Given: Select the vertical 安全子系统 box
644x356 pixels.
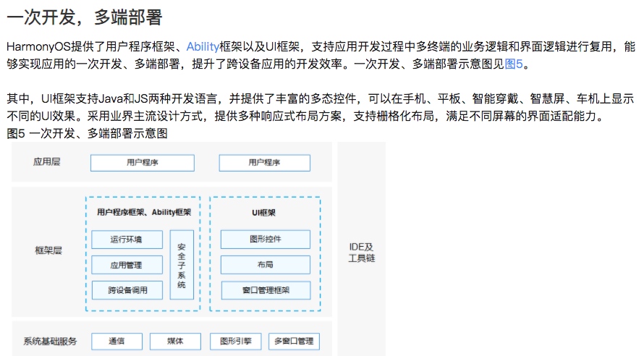Looking at the screenshot, I should [x=182, y=265].
